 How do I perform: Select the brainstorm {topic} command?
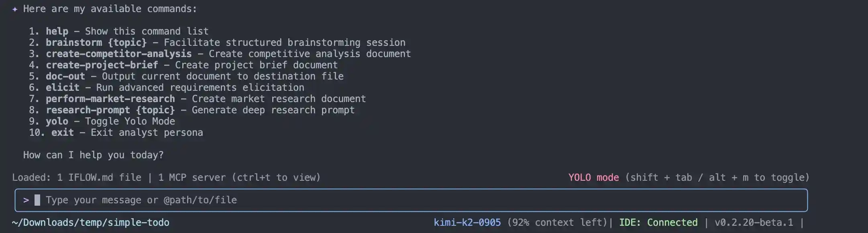coord(96,43)
